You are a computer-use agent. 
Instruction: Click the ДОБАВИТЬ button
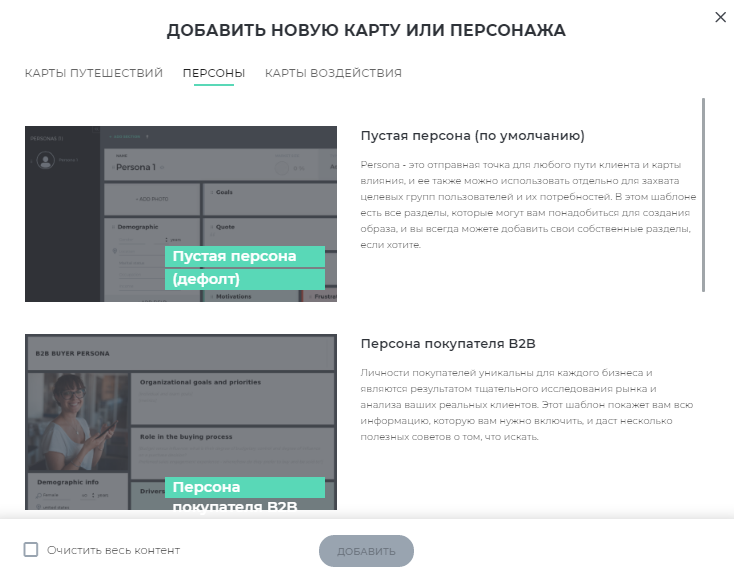(x=366, y=551)
